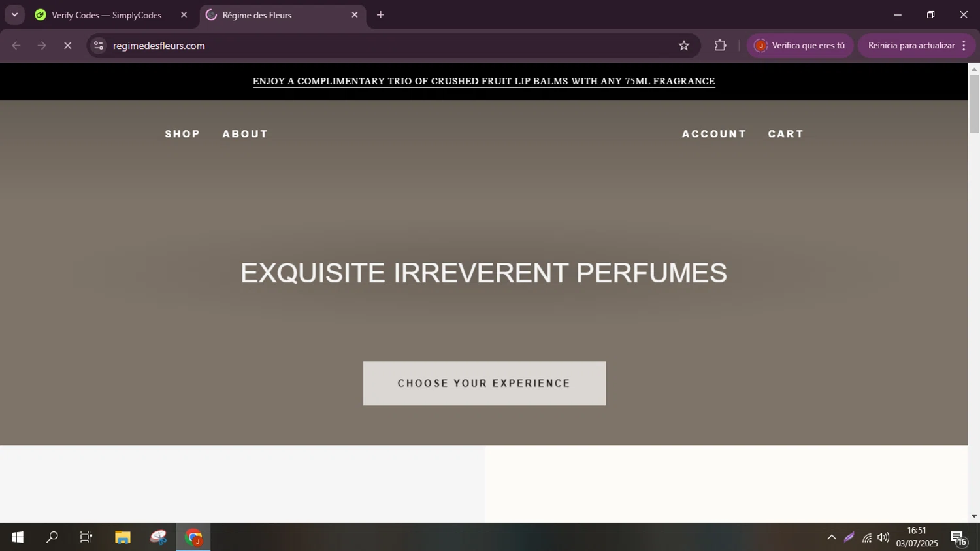Open the paint palette app on taskbar
This screenshot has height=551, width=980.
pyautogui.click(x=158, y=537)
